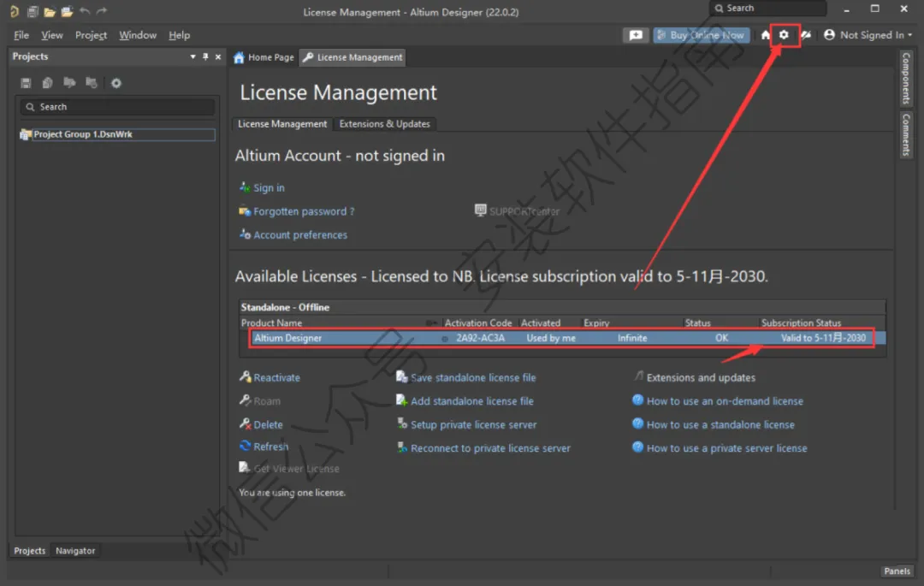924x586 pixels.
Task: Switch to Home Page document tab
Action: tap(264, 57)
